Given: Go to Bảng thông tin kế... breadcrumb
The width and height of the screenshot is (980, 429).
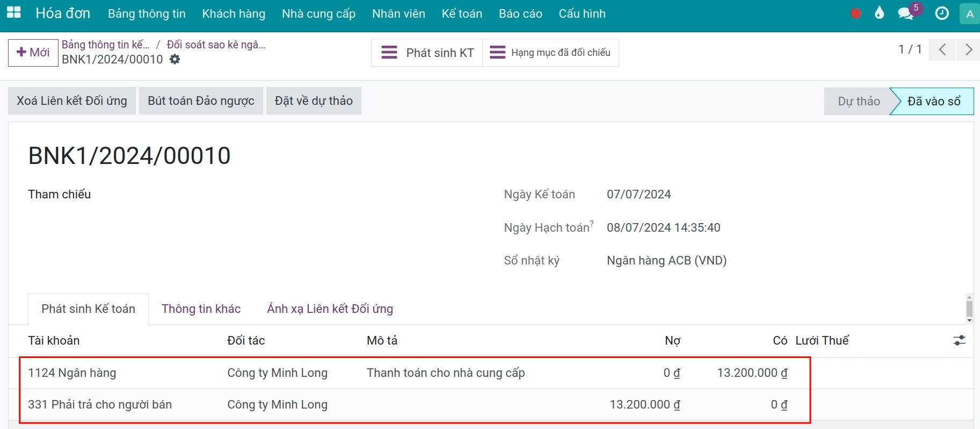Looking at the screenshot, I should pos(106,45).
